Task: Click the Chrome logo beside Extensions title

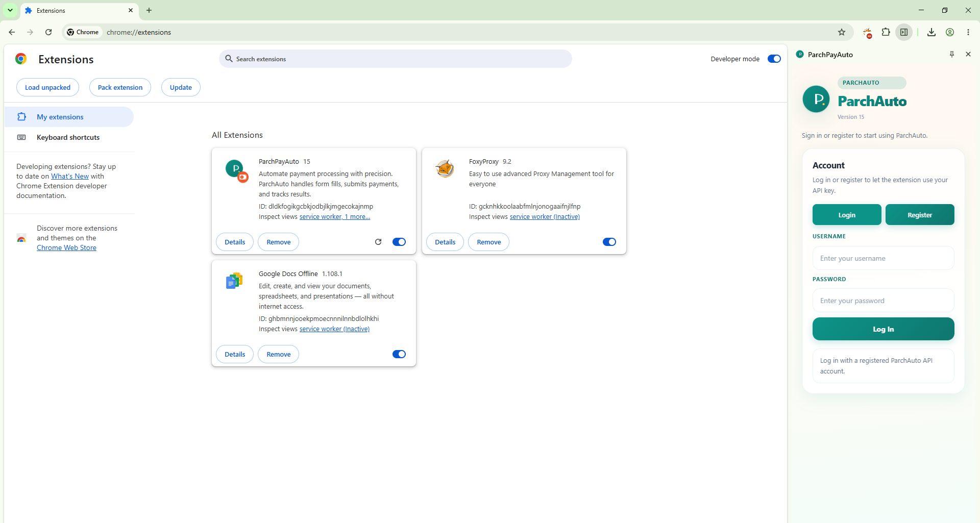Action: 21,59
